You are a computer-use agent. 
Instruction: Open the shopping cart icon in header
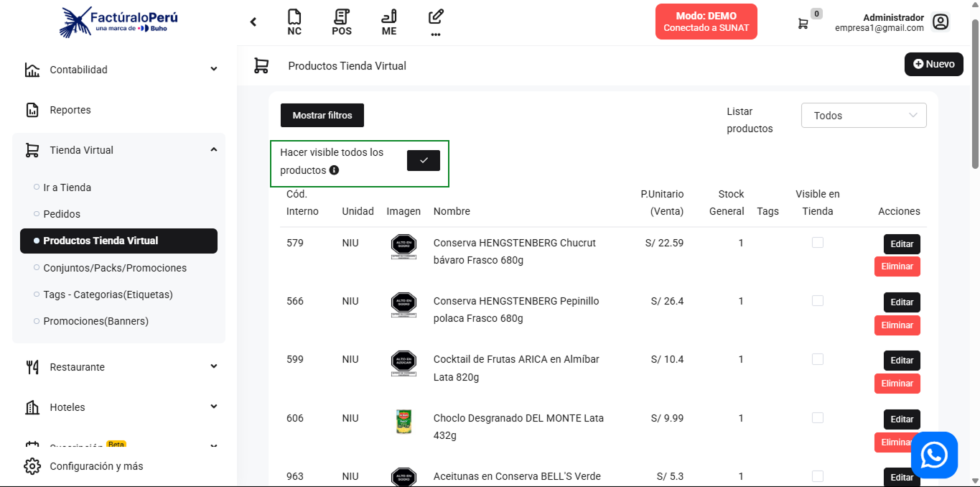pyautogui.click(x=803, y=23)
